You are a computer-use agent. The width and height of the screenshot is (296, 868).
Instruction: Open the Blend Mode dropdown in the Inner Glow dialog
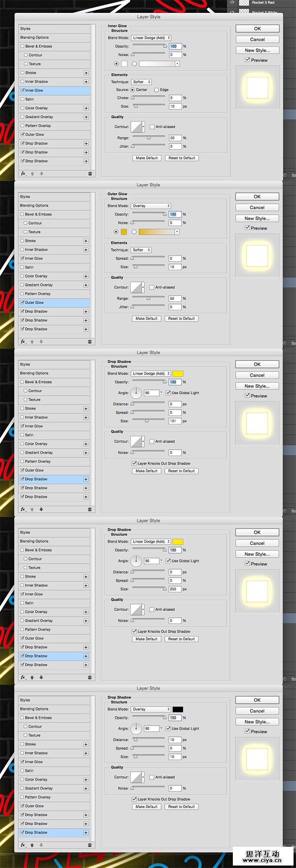tap(151, 38)
